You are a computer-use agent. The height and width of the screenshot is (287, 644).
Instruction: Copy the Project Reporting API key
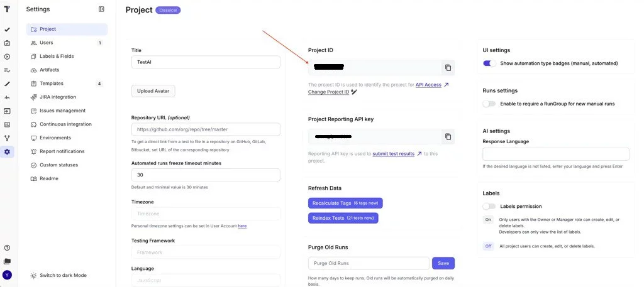point(448,137)
